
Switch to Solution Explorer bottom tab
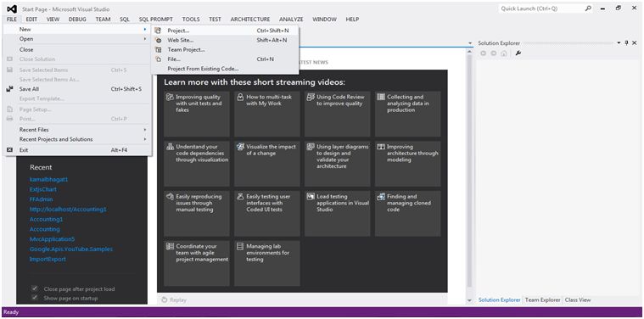click(500, 300)
